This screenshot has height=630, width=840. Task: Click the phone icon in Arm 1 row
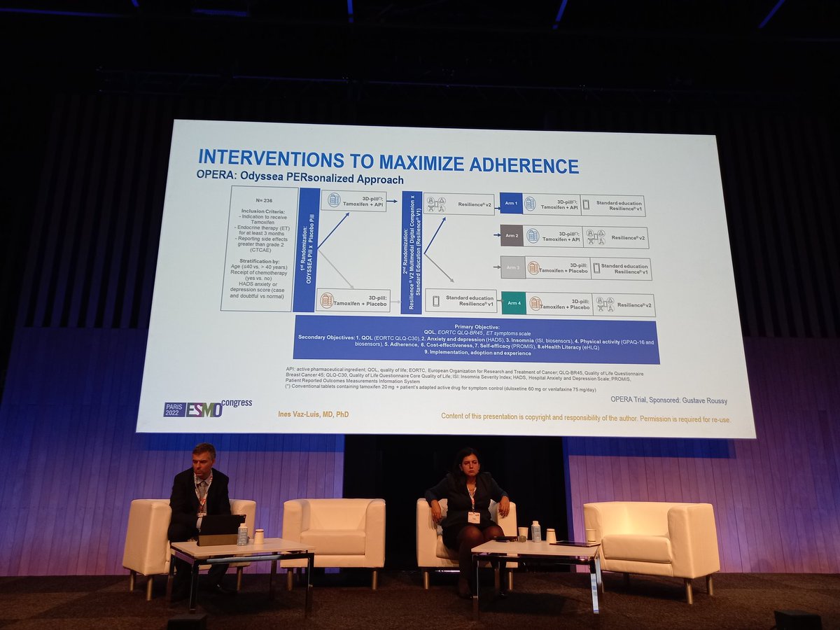pyautogui.click(x=586, y=205)
